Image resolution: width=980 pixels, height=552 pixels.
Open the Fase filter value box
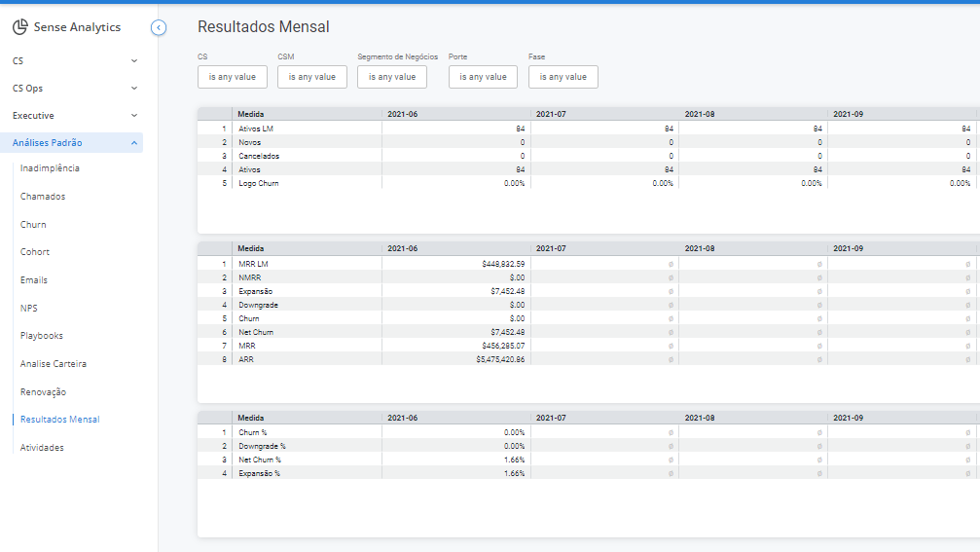tap(563, 77)
